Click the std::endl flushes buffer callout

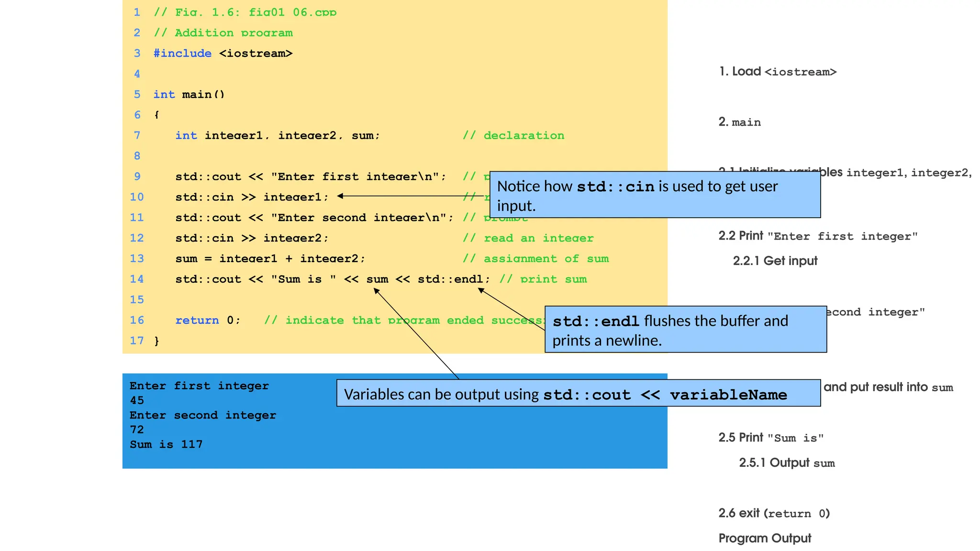[686, 329]
